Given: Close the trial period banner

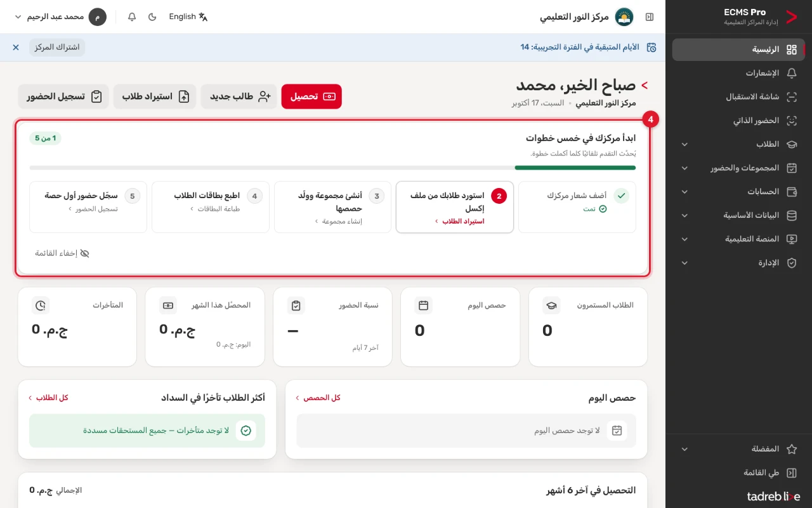Looking at the screenshot, I should click(x=16, y=48).
